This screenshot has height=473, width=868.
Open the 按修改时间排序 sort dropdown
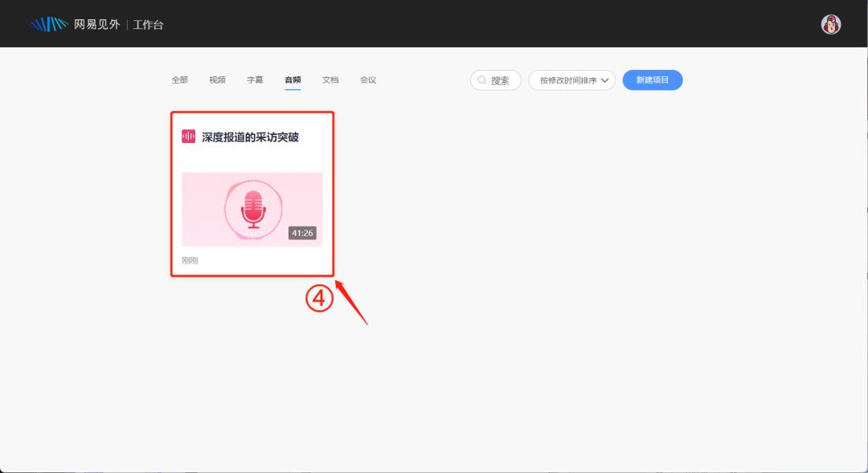pyautogui.click(x=571, y=80)
